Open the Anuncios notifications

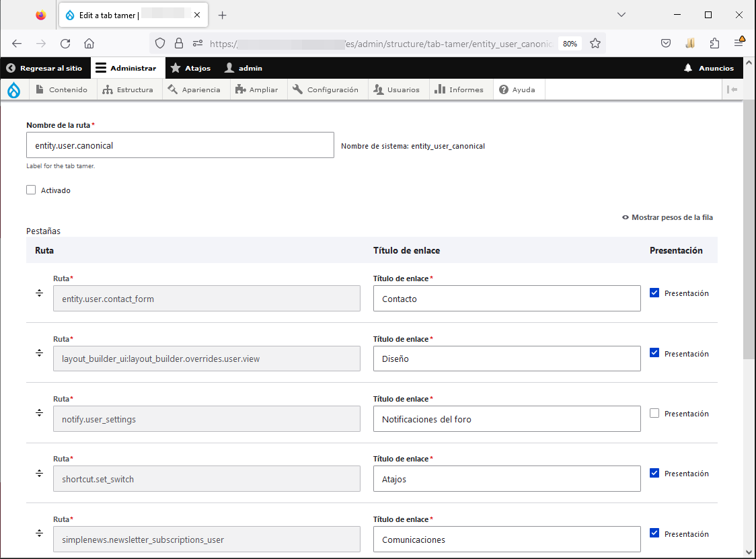[709, 68]
